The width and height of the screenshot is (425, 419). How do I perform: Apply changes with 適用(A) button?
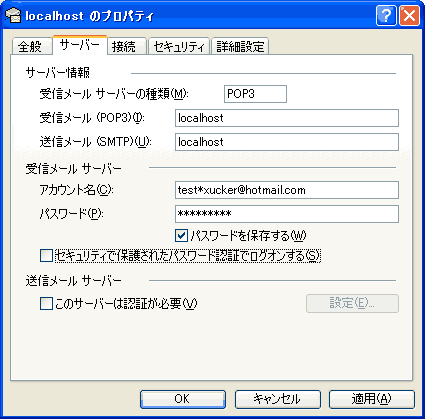(372, 399)
